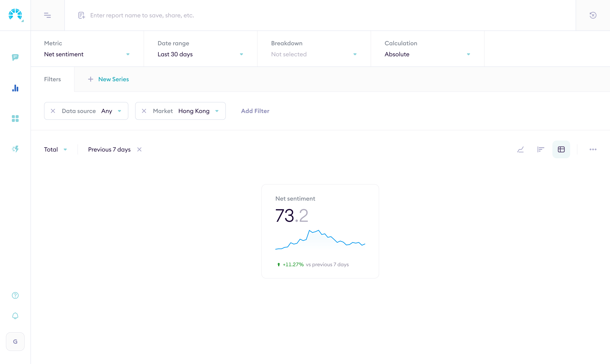The image size is (610, 364).
Task: Click Add Filter
Action: [255, 111]
